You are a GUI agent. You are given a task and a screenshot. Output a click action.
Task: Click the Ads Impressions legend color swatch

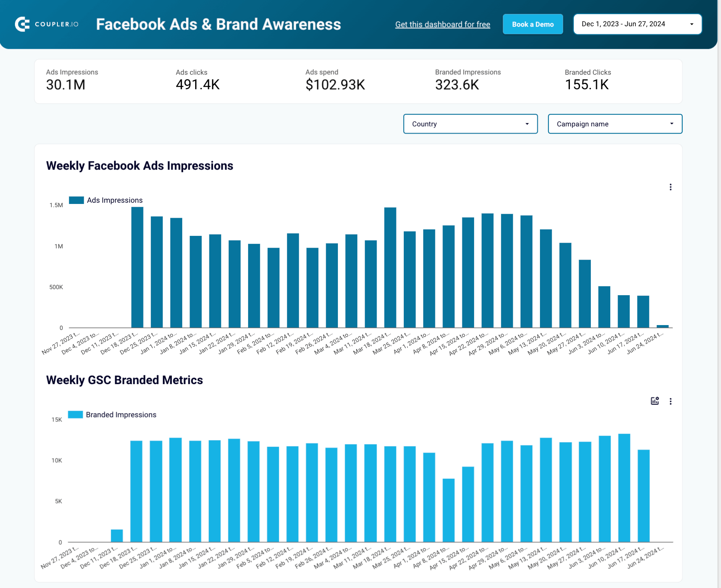[x=76, y=200]
